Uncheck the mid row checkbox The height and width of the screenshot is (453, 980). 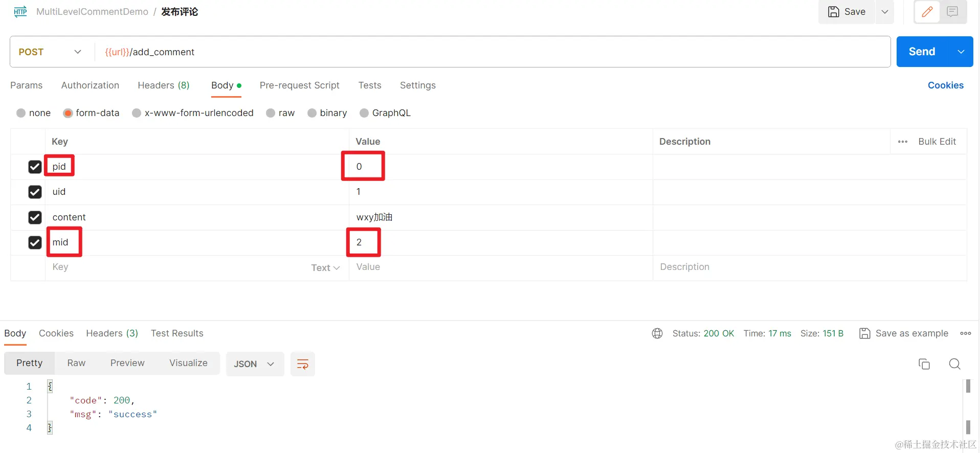pyautogui.click(x=35, y=242)
